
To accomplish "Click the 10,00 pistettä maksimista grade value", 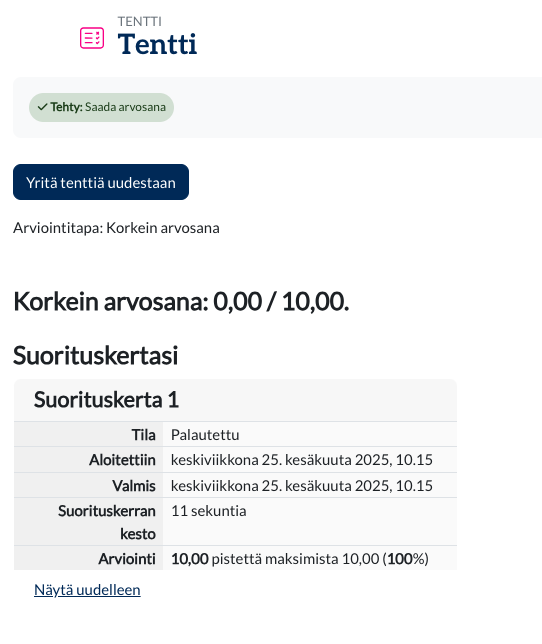I will pyautogui.click(x=300, y=559).
